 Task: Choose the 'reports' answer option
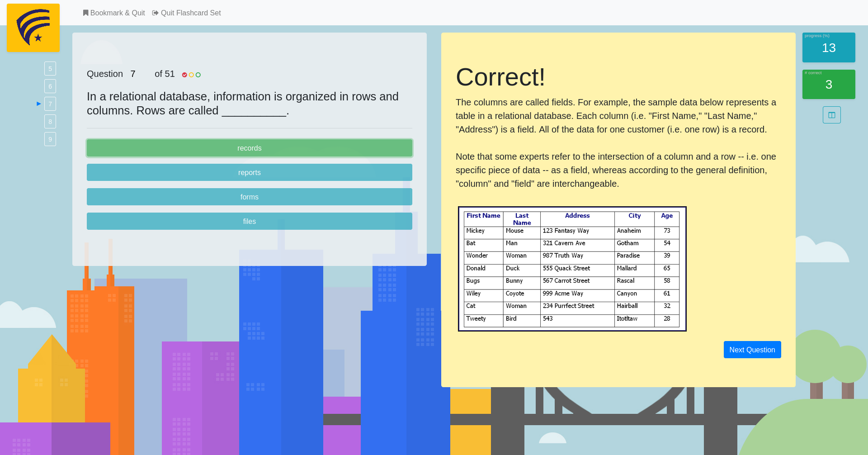(x=250, y=172)
